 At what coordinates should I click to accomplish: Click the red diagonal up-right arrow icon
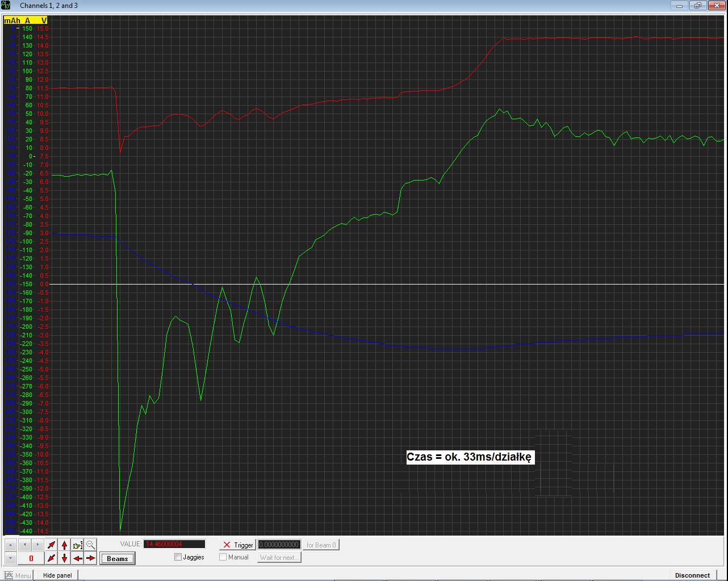pyautogui.click(x=52, y=545)
